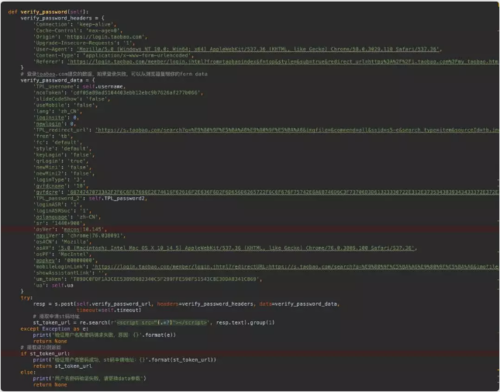500x392 pixels.
Task: Open the mobileLoginLink URL
Action: point(296,267)
